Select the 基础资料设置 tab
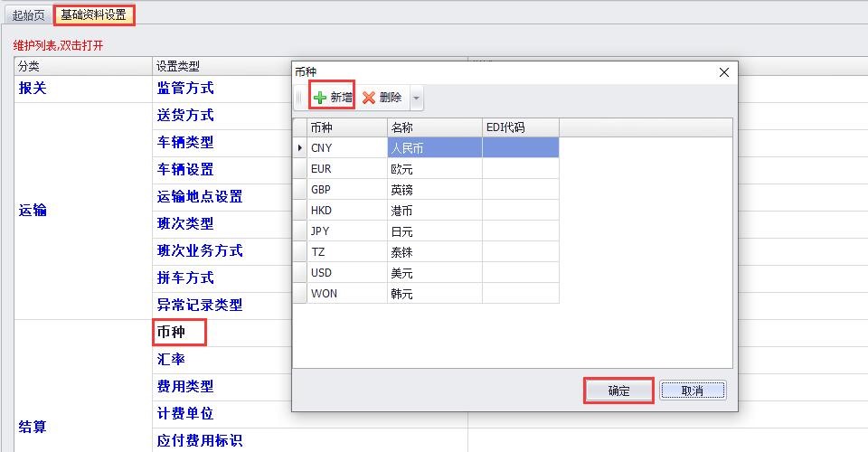 coord(94,15)
